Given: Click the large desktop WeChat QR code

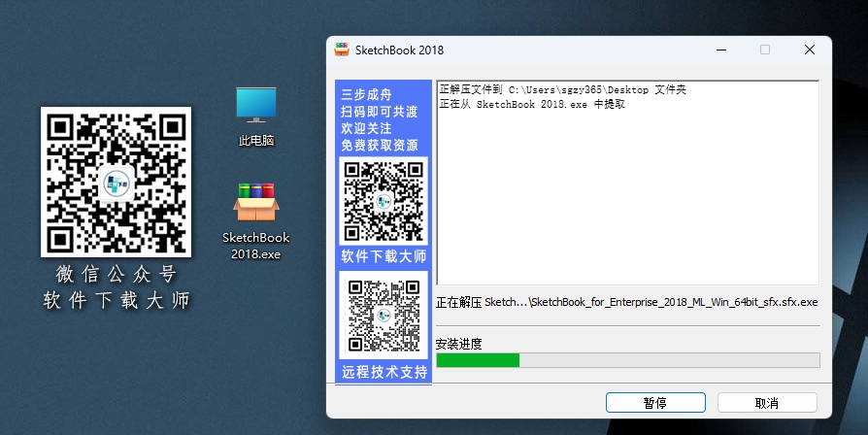Looking at the screenshot, I should click(x=116, y=183).
